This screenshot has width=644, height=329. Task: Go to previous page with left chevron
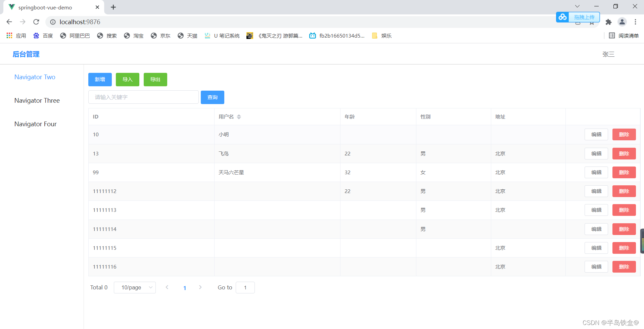pyautogui.click(x=167, y=287)
